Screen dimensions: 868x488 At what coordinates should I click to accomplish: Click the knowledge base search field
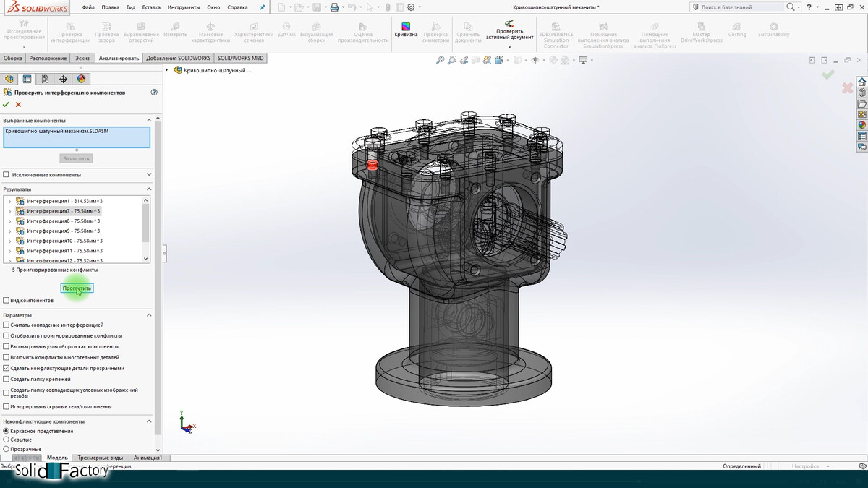coord(731,7)
